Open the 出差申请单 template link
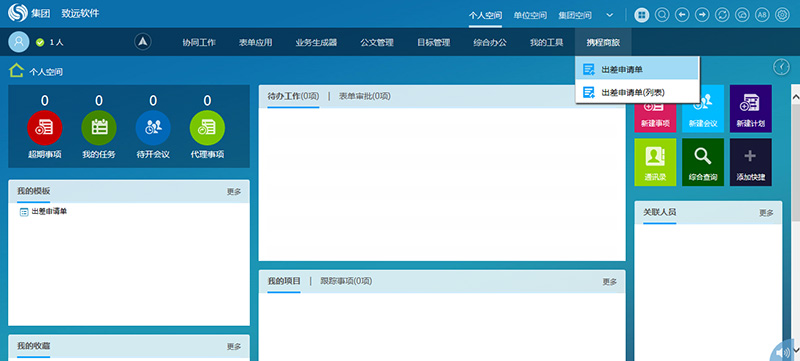 tap(49, 211)
